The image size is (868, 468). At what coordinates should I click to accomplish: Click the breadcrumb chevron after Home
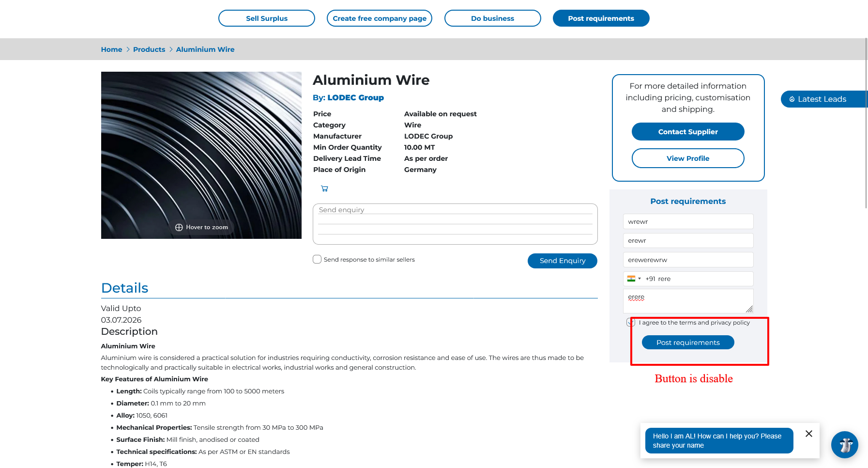(128, 49)
